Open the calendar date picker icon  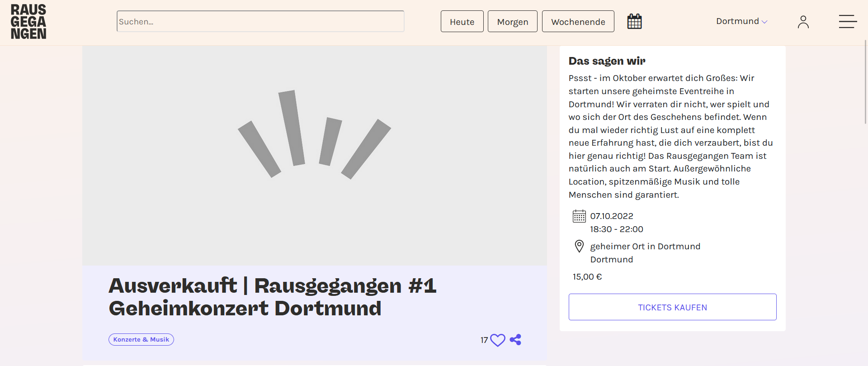(x=634, y=21)
